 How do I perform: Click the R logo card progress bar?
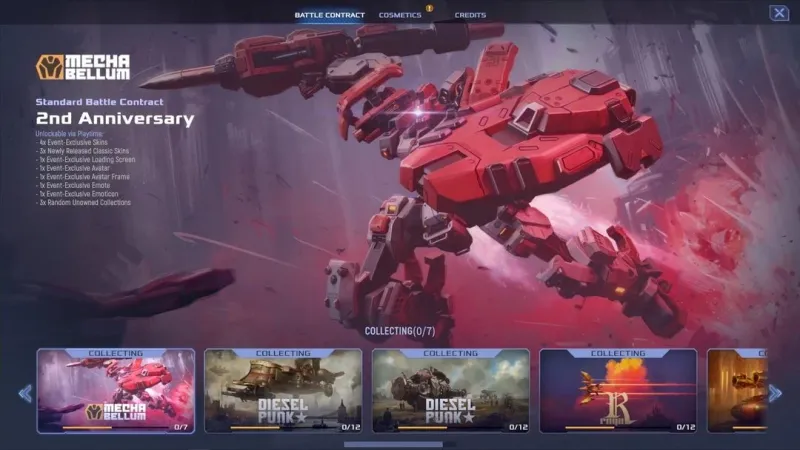618,428
